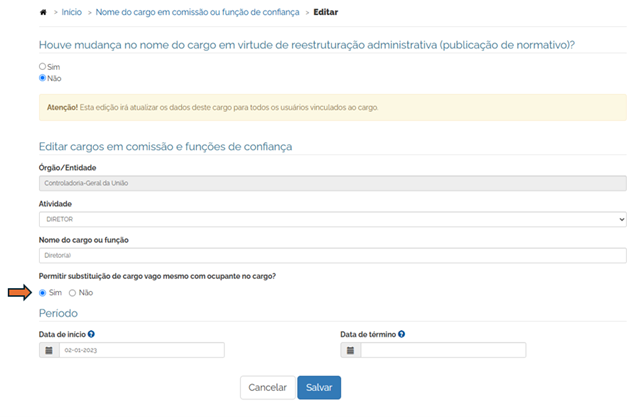This screenshot has width=641, height=417.
Task: Choose Não for permitir substituição de cargo
Action: (x=72, y=293)
